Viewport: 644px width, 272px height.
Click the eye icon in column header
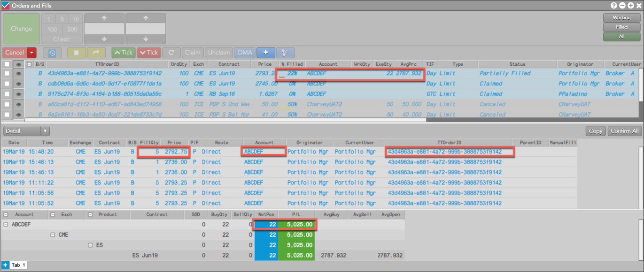(x=19, y=64)
